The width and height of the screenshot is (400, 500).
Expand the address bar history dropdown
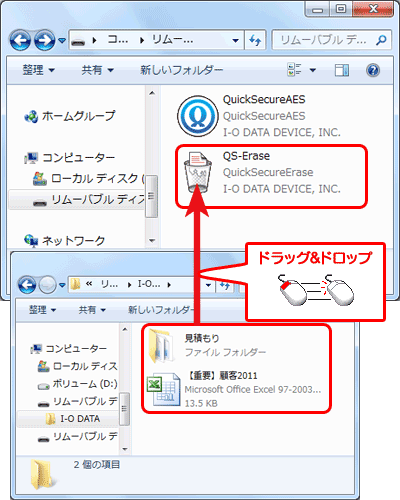236,41
